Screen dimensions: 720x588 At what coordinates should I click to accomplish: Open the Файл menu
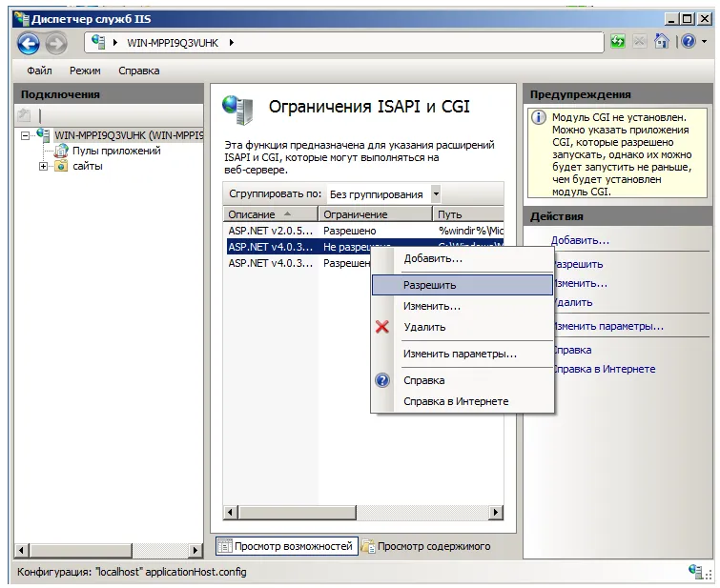39,71
